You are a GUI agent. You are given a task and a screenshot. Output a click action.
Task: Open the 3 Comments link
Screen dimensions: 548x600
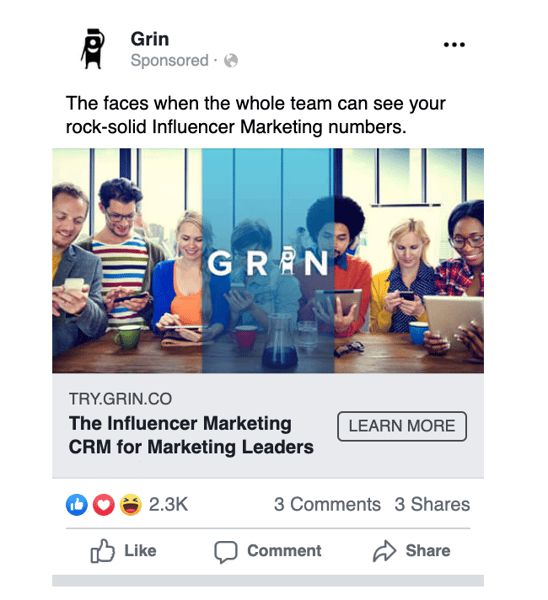(x=327, y=504)
